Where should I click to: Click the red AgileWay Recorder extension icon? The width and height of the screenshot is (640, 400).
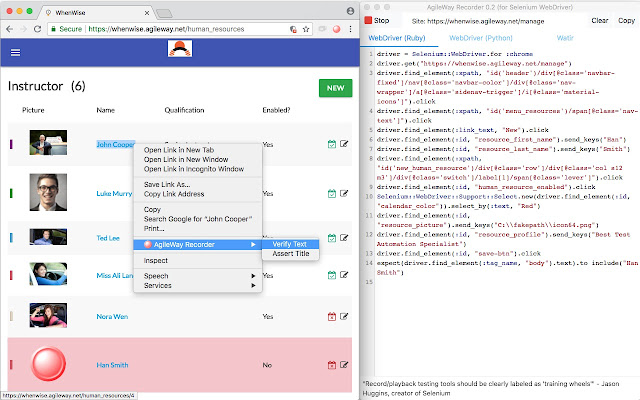coord(336,29)
